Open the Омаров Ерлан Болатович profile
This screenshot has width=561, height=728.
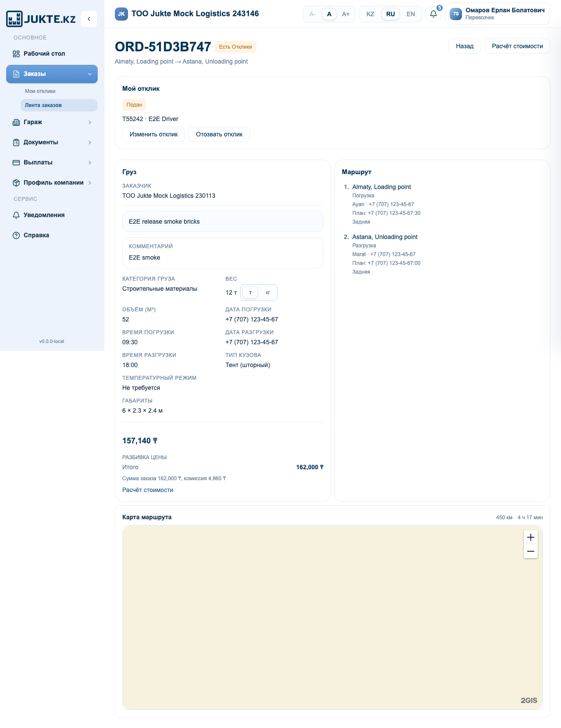click(497, 14)
